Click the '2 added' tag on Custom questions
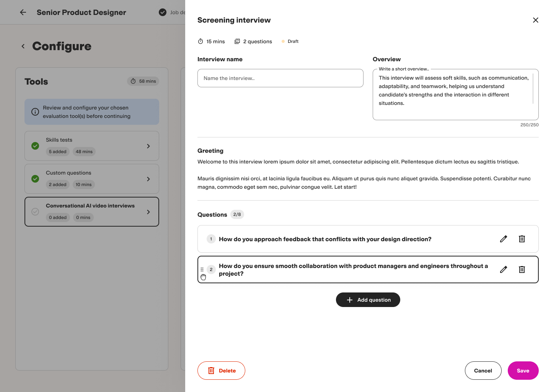 pyautogui.click(x=58, y=185)
